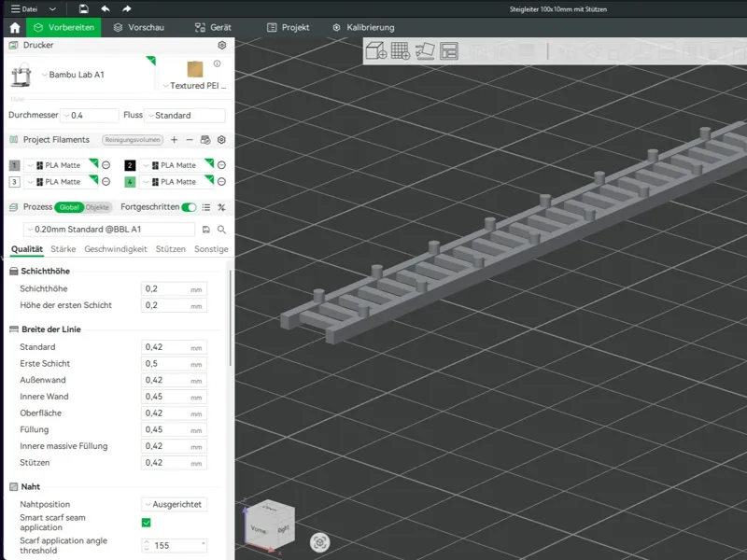Open the Datei menu
This screenshot has height=560, width=747.
pos(25,9)
